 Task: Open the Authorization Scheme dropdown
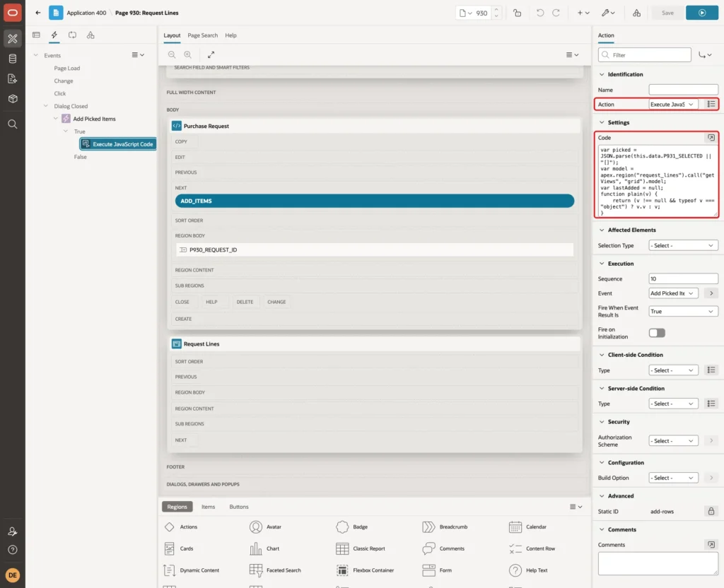pyautogui.click(x=673, y=441)
